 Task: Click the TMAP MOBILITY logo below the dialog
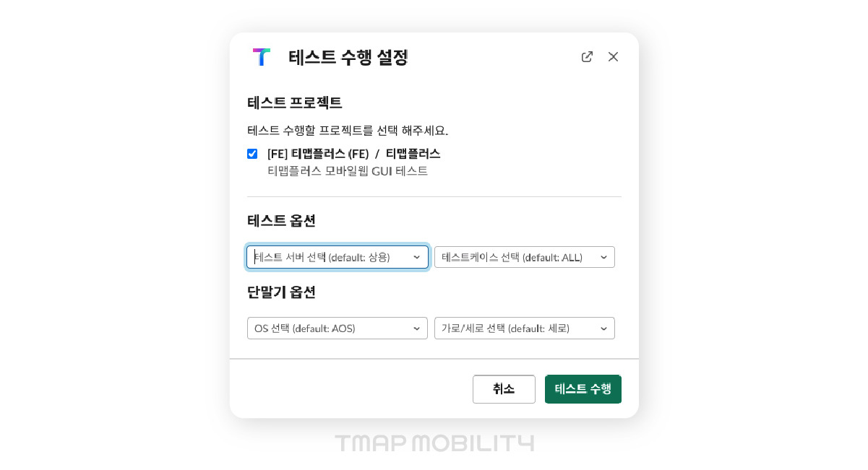[434, 443]
